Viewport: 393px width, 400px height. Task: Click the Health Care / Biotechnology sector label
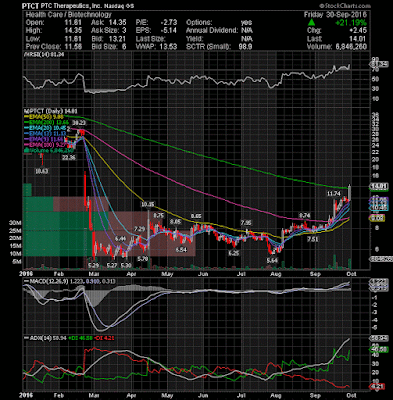click(69, 14)
